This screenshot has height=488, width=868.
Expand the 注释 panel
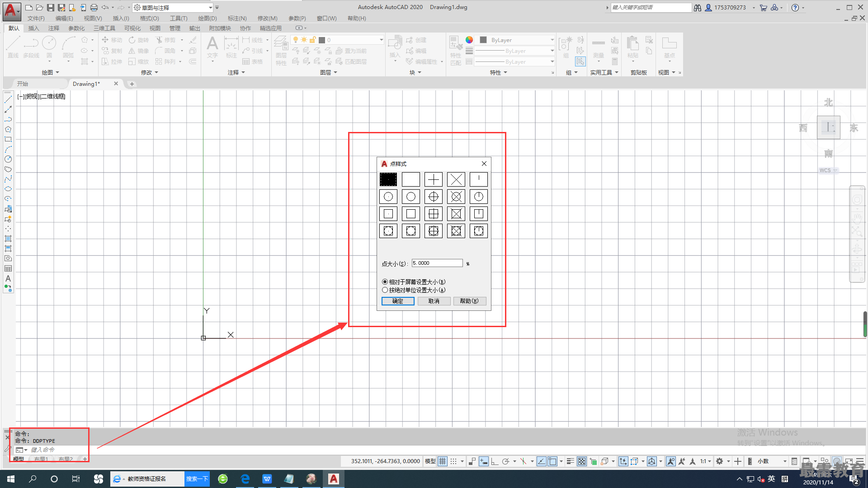(x=236, y=72)
